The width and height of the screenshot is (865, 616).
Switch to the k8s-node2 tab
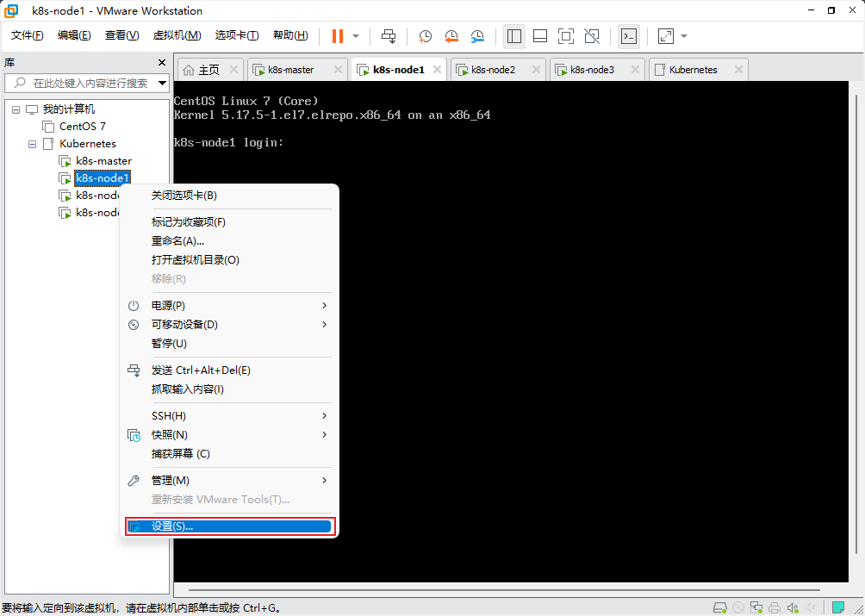click(x=493, y=70)
